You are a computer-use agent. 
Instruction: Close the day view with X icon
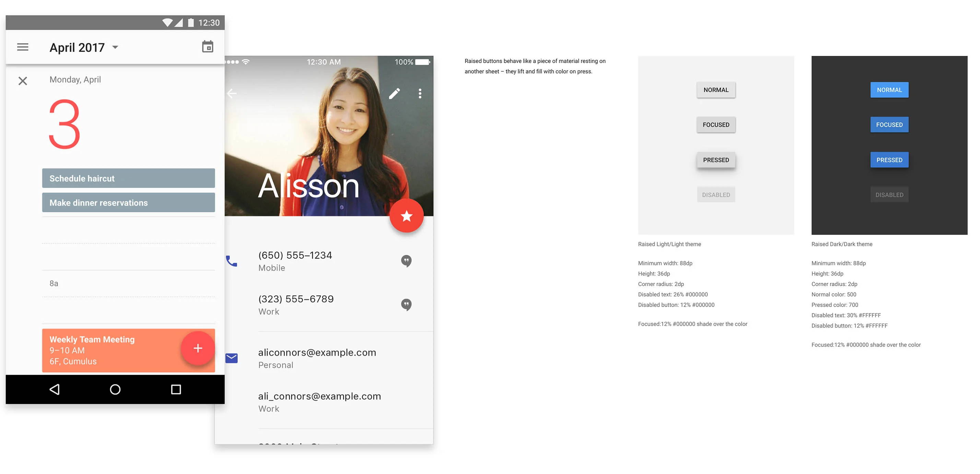(23, 81)
